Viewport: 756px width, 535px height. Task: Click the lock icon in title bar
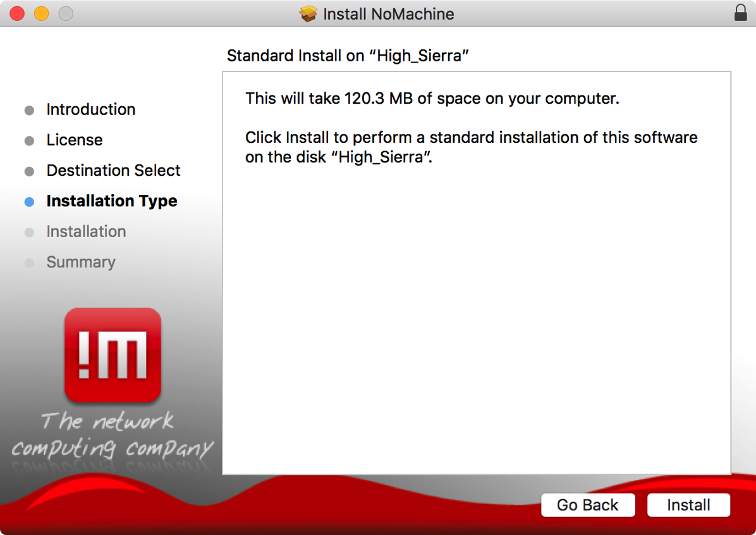(x=741, y=13)
